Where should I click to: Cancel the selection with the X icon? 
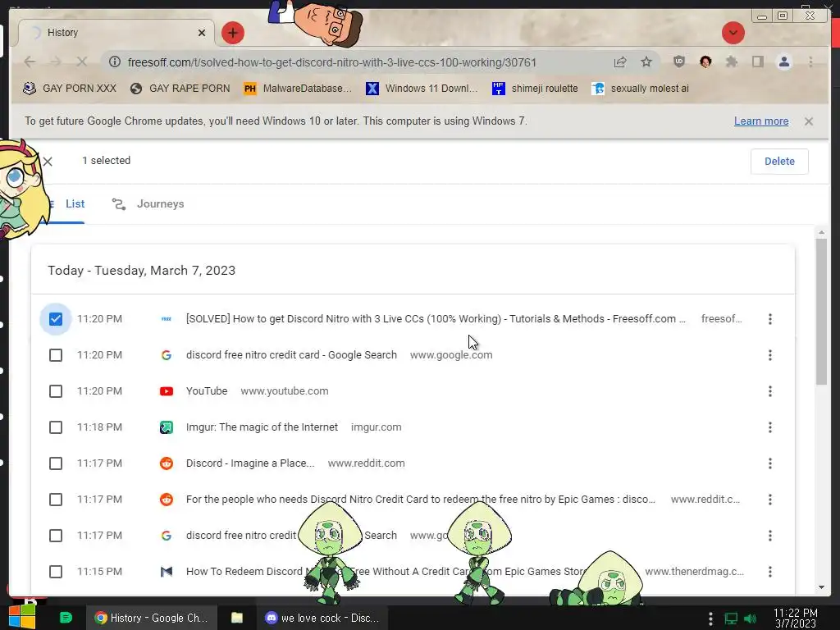coord(48,162)
